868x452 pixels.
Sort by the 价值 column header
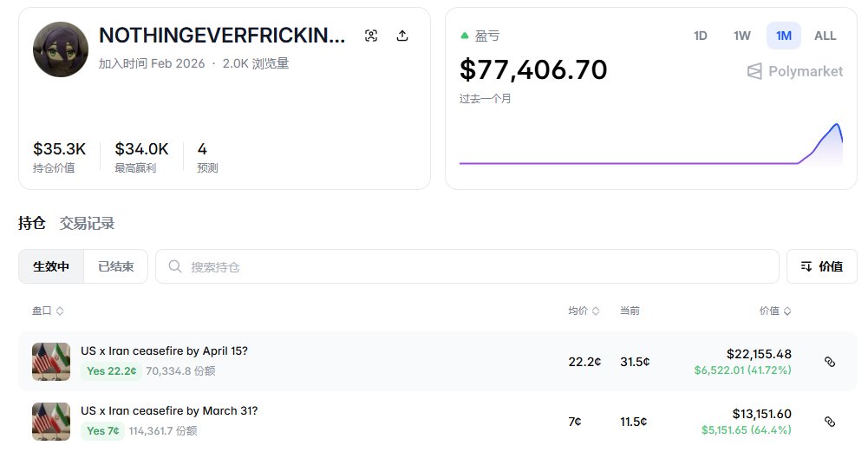[x=775, y=311]
